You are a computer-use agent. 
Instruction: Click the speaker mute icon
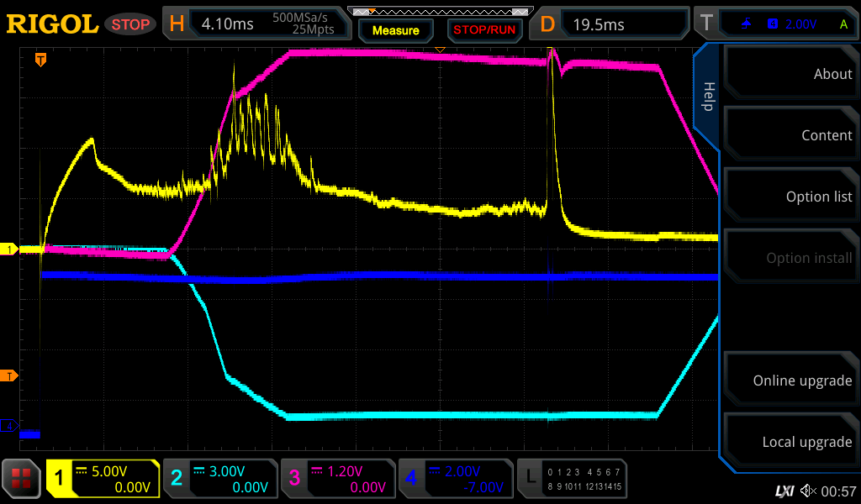[x=808, y=491]
